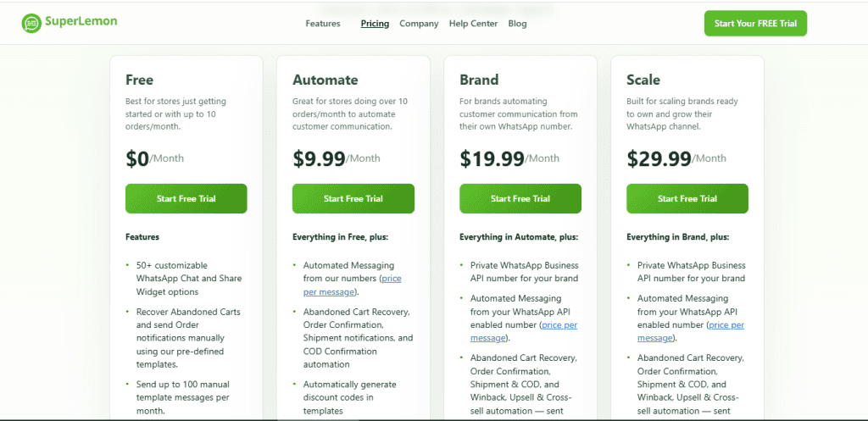This screenshot has width=868, height=421.
Task: Select the Automate plan heading
Action: 325,80
